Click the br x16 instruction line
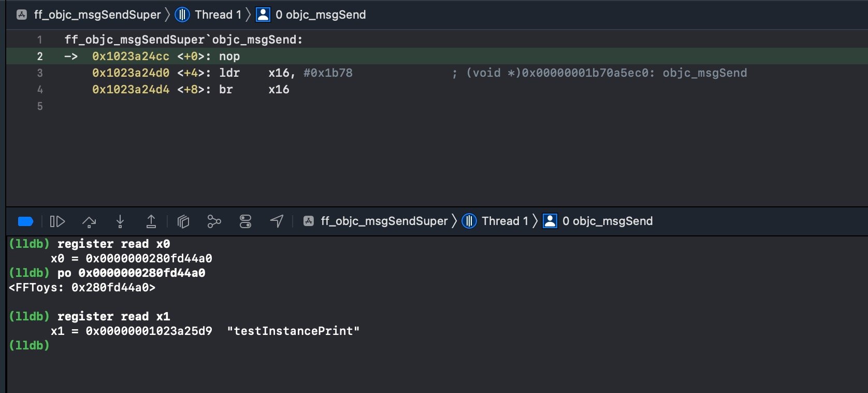868x393 pixels. (191, 90)
